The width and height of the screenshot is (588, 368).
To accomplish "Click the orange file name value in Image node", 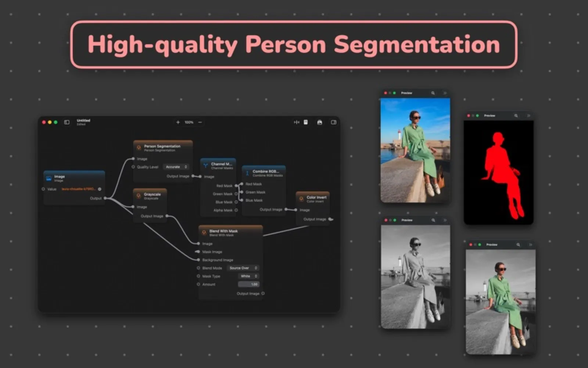I will pos(79,189).
